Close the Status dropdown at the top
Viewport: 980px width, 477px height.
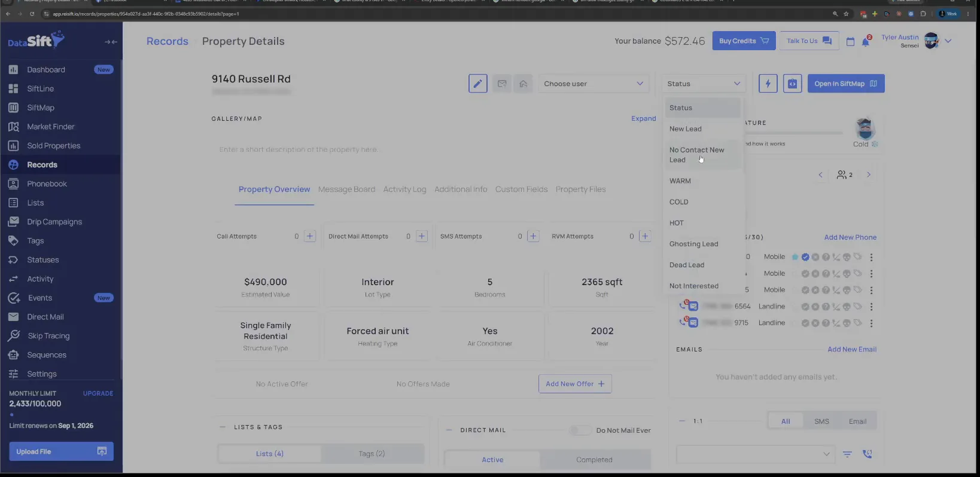tap(703, 84)
